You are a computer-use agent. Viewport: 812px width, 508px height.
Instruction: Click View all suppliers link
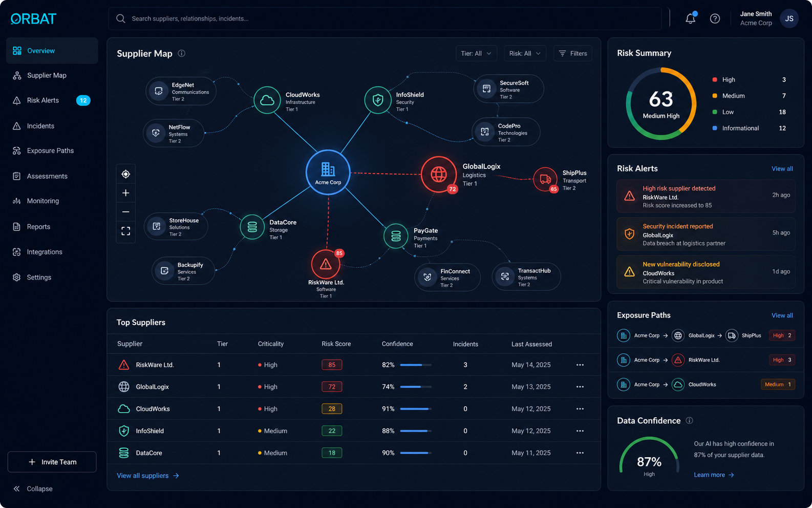coord(148,476)
